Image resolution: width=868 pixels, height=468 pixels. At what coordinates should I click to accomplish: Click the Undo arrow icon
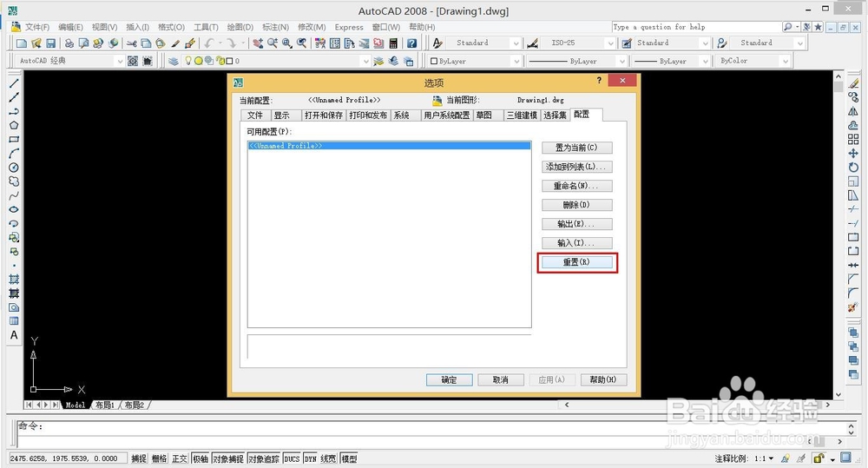[208, 43]
